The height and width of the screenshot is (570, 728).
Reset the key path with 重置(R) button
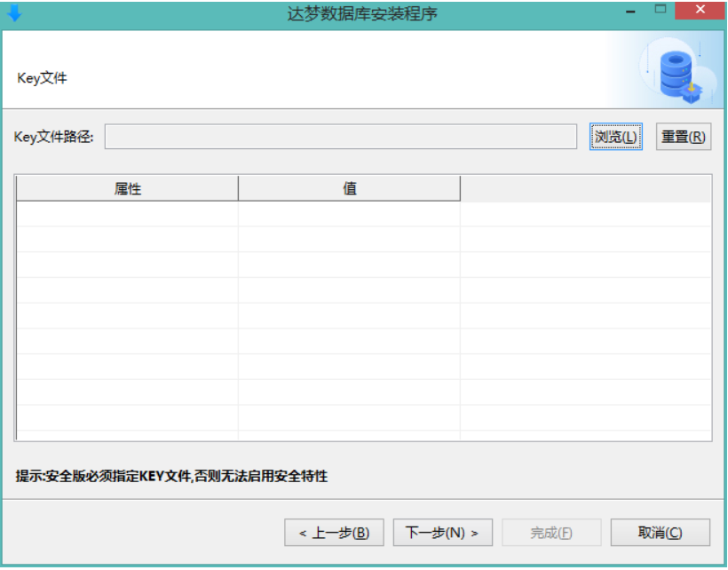tap(684, 137)
